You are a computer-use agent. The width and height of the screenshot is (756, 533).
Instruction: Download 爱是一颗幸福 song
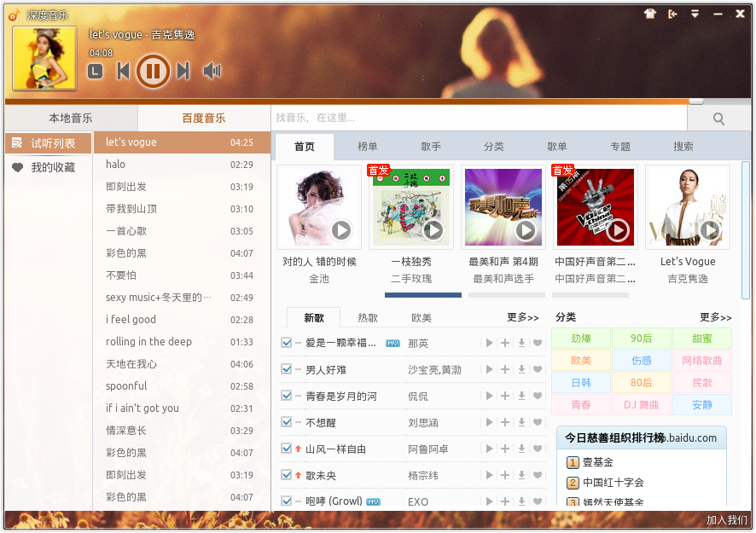521,343
